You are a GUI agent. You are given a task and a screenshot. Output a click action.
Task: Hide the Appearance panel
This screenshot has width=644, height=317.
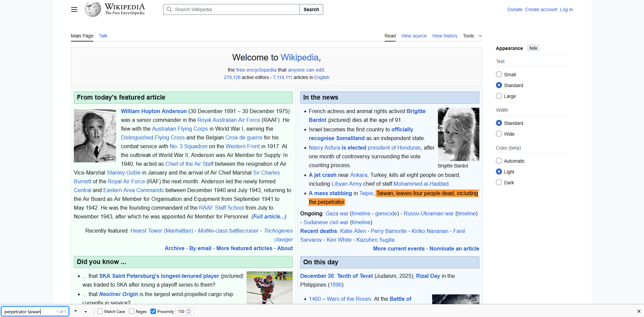coord(533,48)
